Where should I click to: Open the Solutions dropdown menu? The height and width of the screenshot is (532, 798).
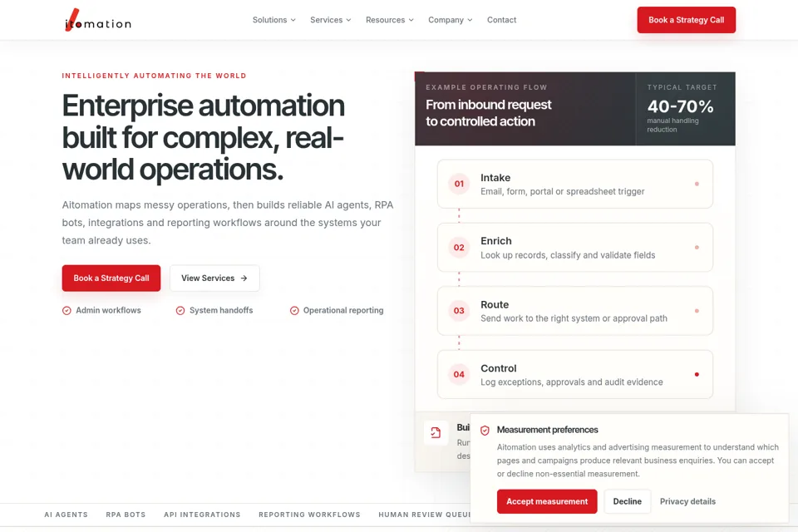273,20
